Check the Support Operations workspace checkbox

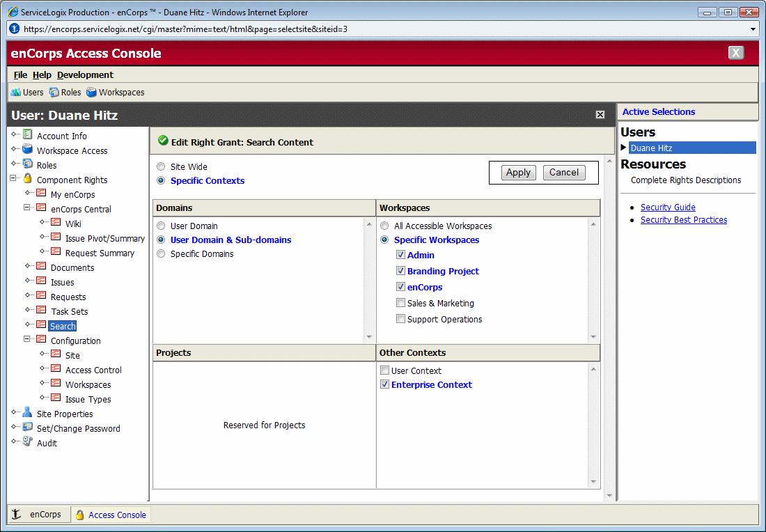coord(400,319)
